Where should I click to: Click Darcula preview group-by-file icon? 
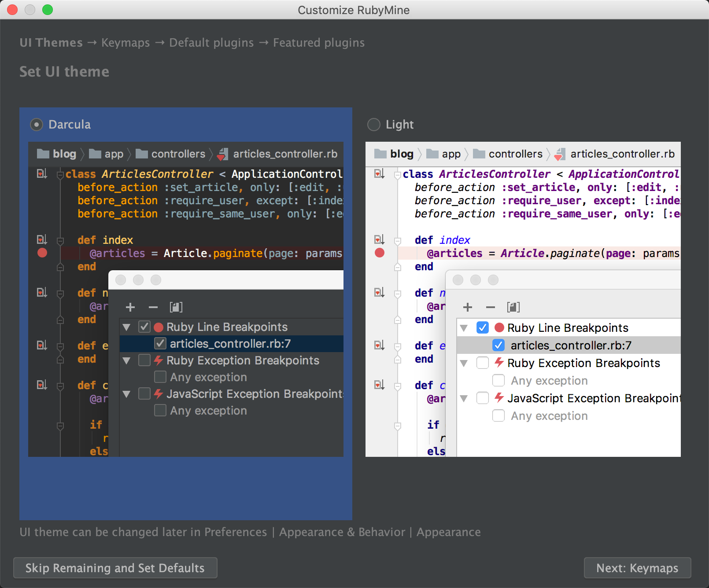(x=176, y=307)
